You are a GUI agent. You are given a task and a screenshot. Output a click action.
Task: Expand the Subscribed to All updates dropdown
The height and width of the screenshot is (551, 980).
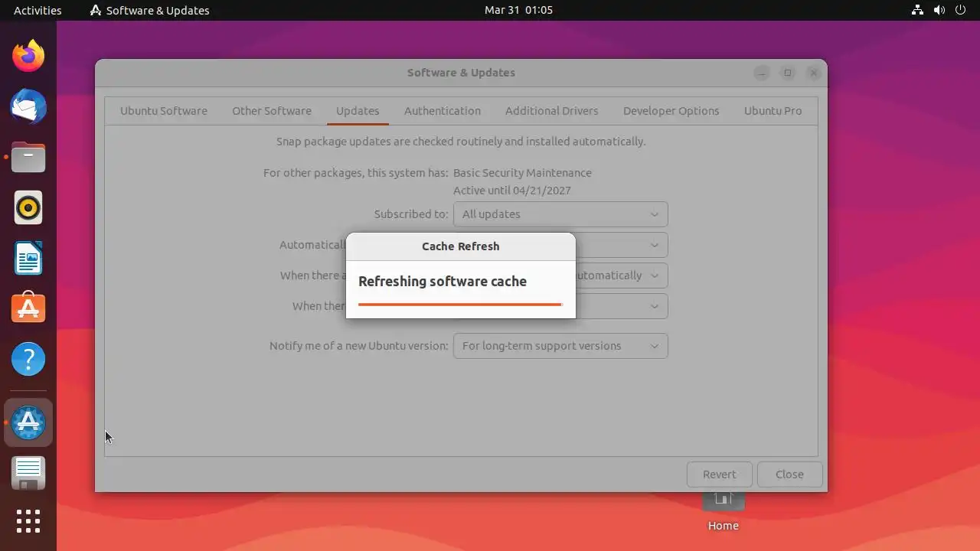(560, 214)
